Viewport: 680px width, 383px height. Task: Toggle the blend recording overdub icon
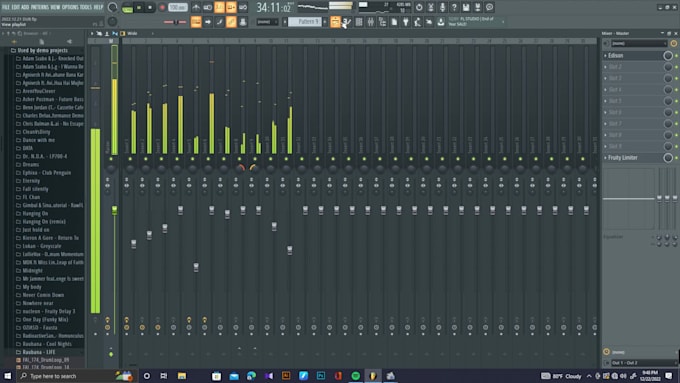(231, 7)
